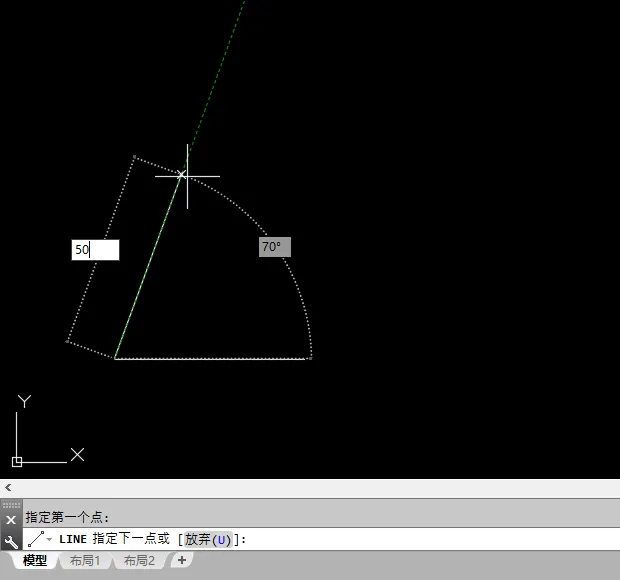Image resolution: width=620 pixels, height=580 pixels.
Task: Switch to the 模型 tab
Action: pos(35,561)
